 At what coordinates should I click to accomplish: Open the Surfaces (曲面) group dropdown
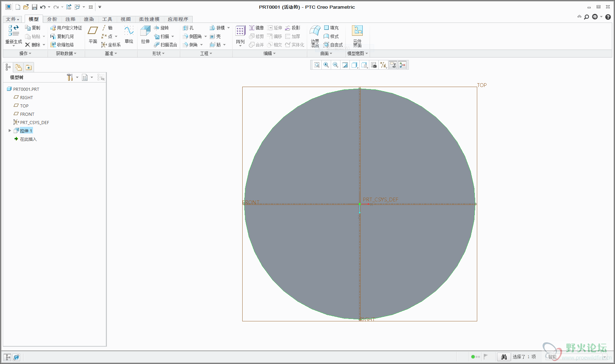(x=326, y=53)
